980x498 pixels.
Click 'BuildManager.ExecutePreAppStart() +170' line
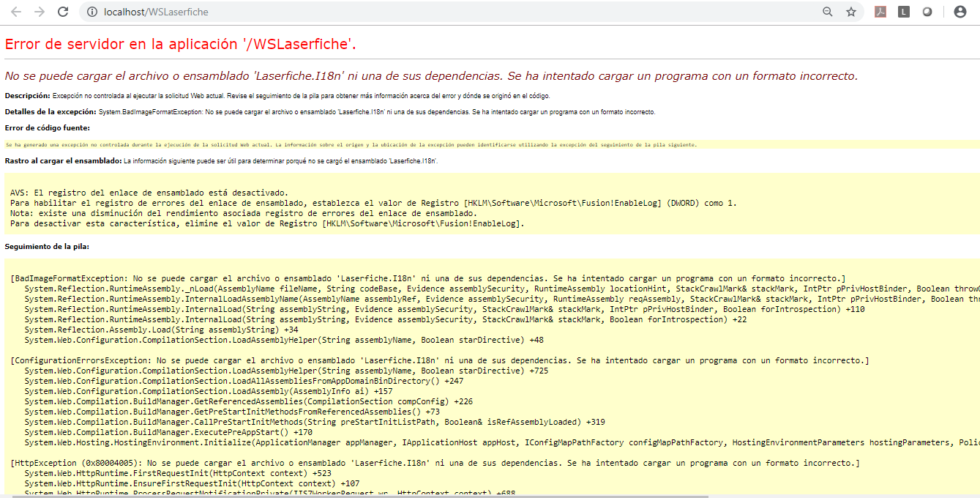point(168,432)
